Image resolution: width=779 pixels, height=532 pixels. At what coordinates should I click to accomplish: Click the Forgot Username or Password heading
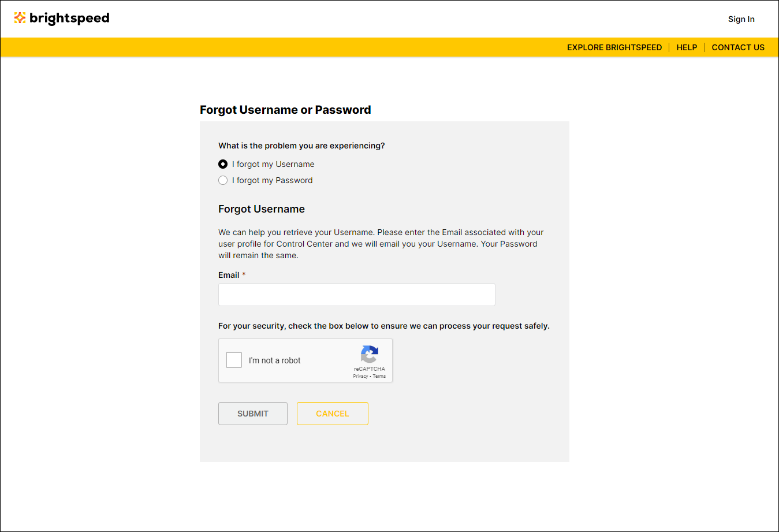(285, 110)
